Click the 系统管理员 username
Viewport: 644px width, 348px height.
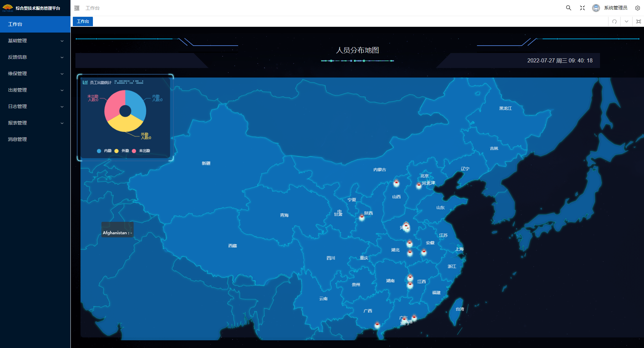tap(615, 8)
